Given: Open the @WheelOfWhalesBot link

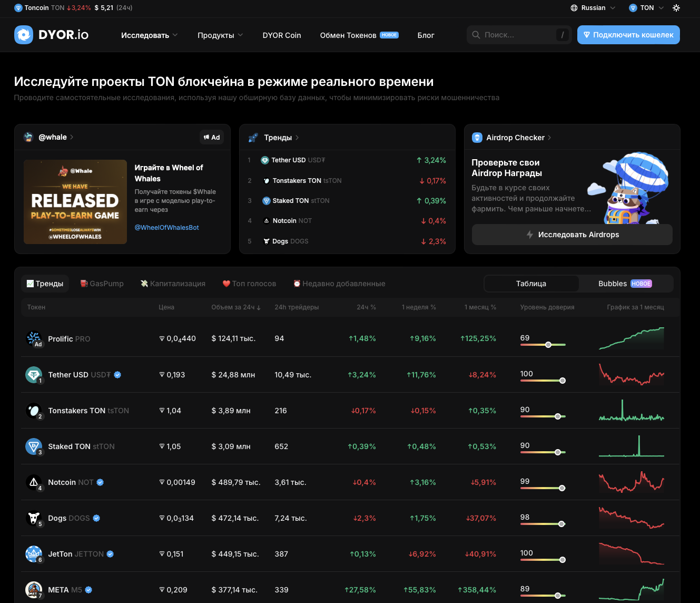Looking at the screenshot, I should (166, 228).
